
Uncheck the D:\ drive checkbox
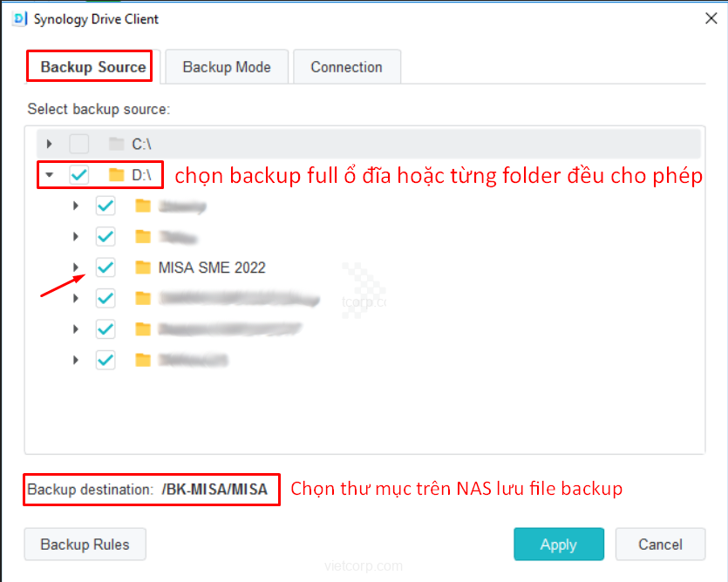coord(79,175)
